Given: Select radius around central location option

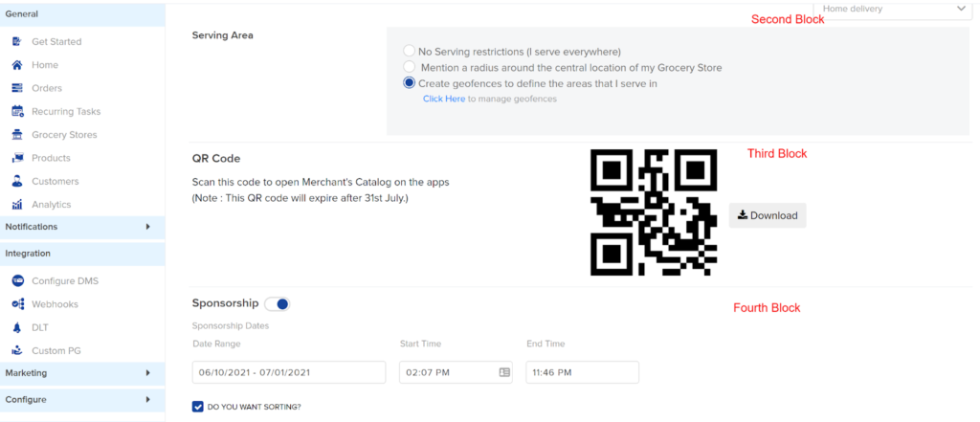Looking at the screenshot, I should pos(410,67).
